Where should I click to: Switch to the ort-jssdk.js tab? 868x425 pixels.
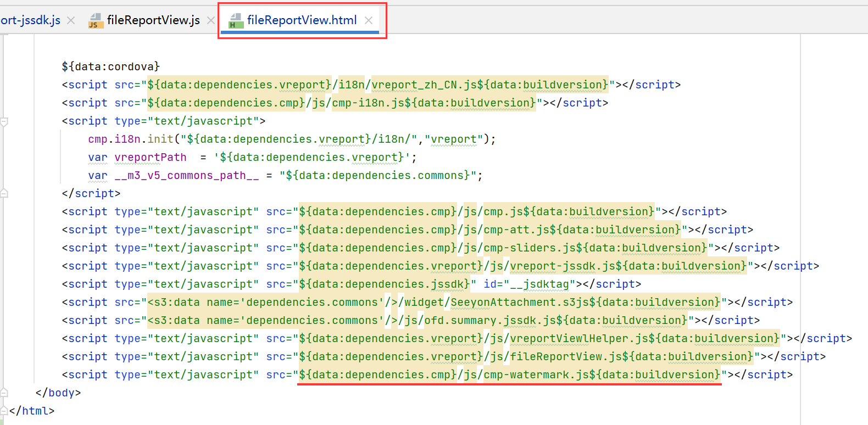click(x=31, y=20)
